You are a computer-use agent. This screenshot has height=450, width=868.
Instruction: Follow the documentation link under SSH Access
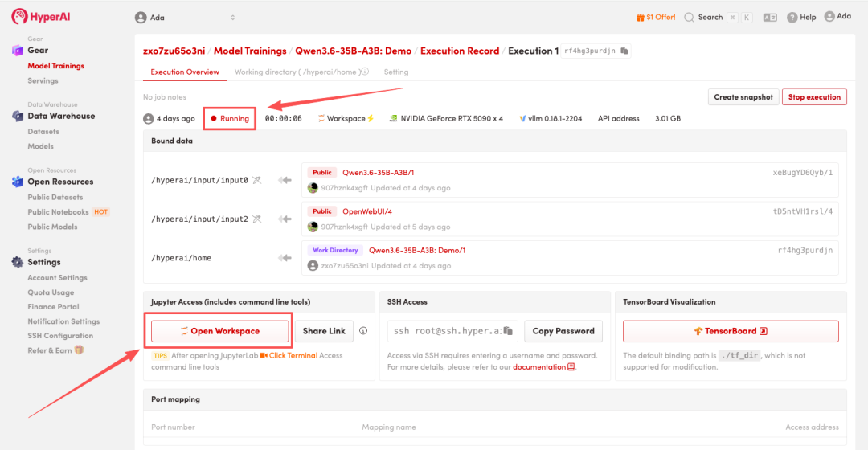[x=539, y=366]
